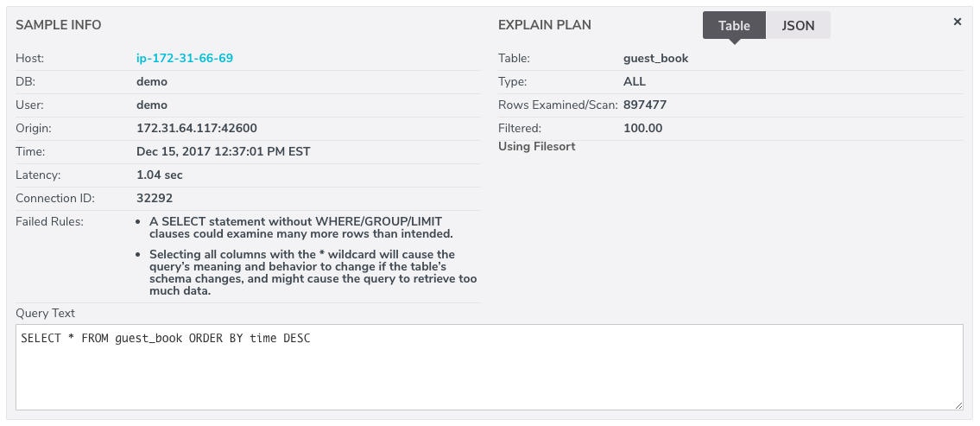Open the ip-172-31-66-69 host link
Image resolution: width=980 pixels, height=426 pixels.
point(185,58)
